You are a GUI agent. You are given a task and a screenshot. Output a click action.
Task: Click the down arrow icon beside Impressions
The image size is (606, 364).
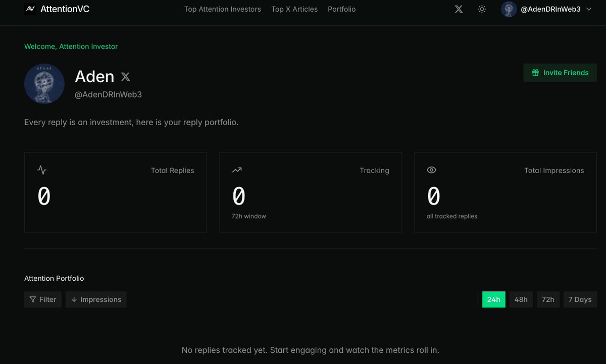point(74,299)
